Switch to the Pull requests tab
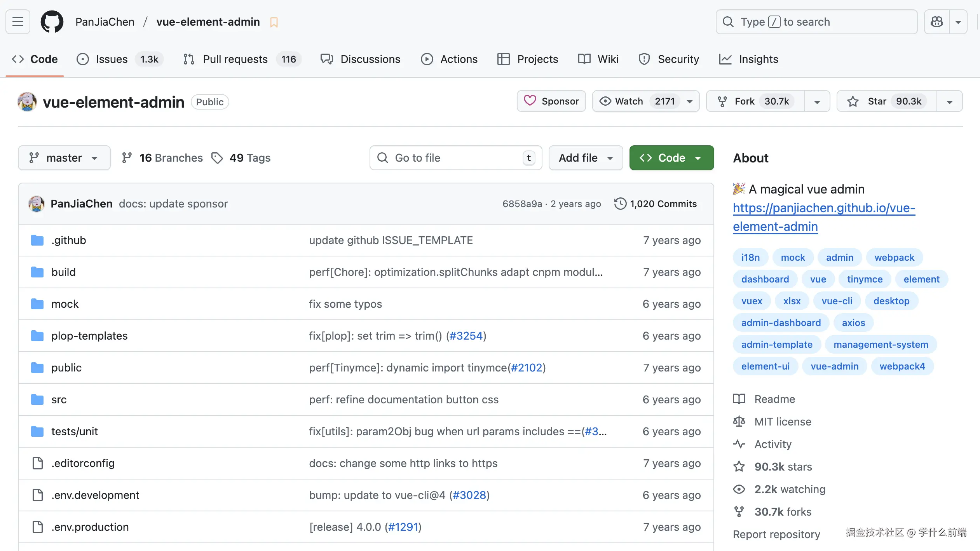This screenshot has height=551, width=980. tap(235, 59)
